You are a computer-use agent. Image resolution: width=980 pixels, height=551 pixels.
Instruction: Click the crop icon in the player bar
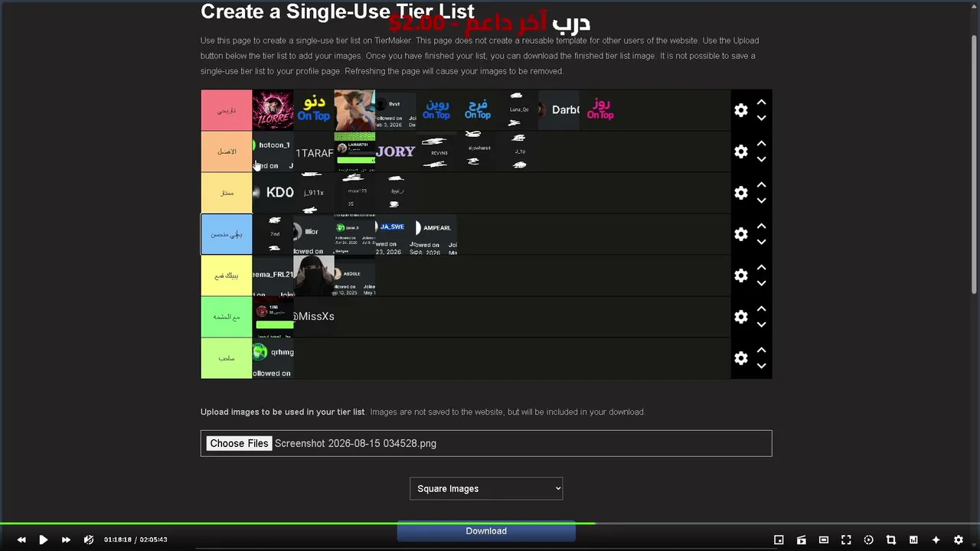coord(891,540)
